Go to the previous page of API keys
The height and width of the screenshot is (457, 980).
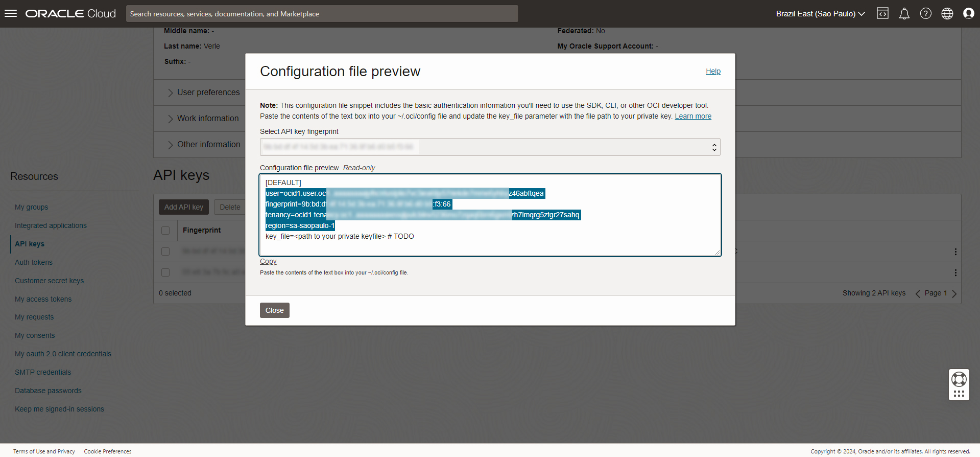coord(918,293)
